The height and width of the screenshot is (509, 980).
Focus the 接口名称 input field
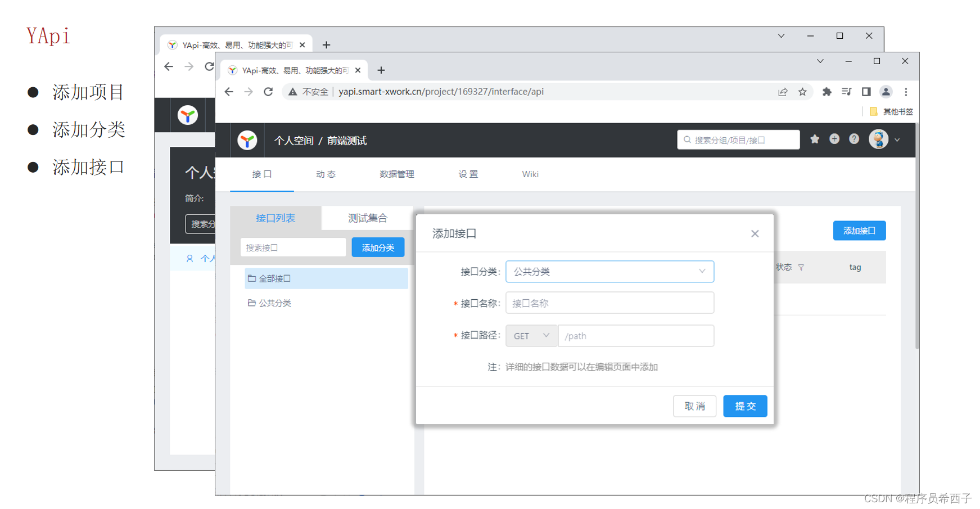pos(610,303)
